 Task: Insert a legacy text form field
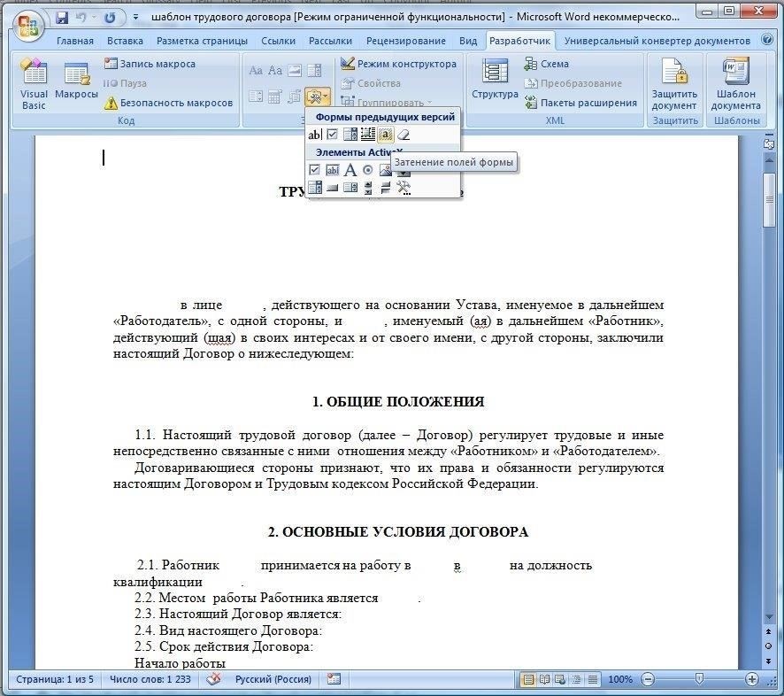pyautogui.click(x=314, y=135)
